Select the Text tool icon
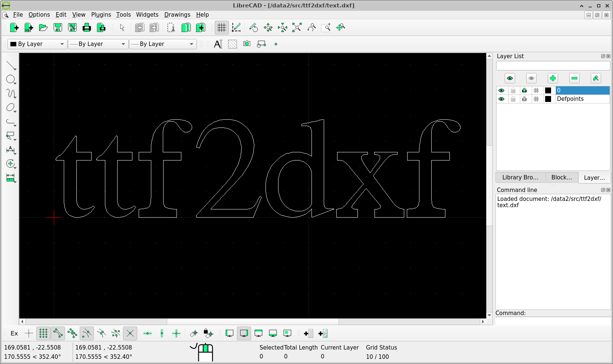The image size is (613, 364). 218,44
